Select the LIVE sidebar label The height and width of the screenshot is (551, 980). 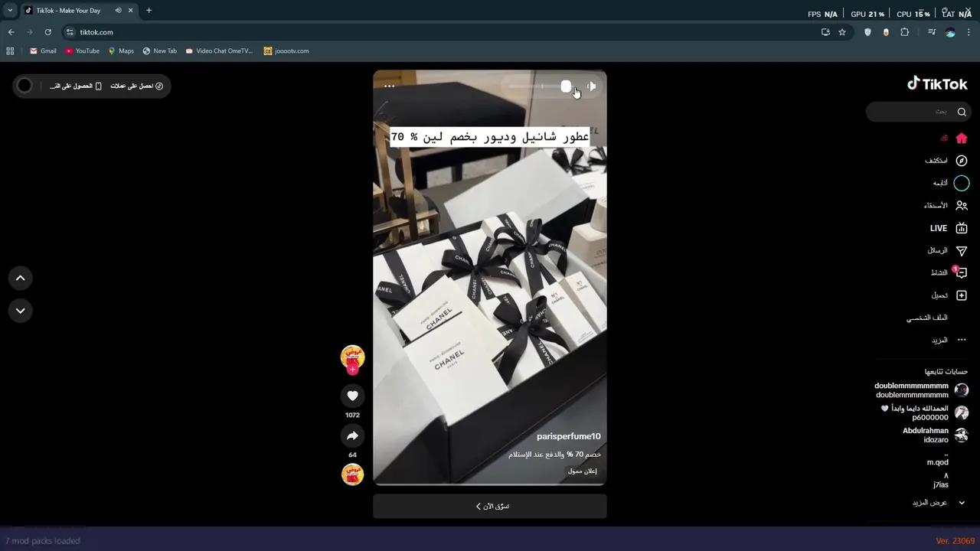[x=939, y=228]
